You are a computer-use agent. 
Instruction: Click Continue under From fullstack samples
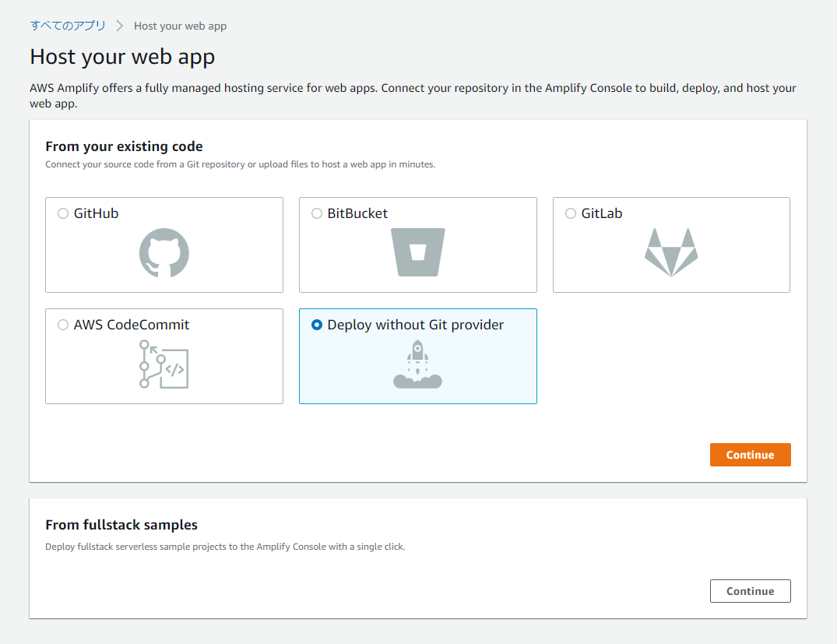[x=750, y=591]
